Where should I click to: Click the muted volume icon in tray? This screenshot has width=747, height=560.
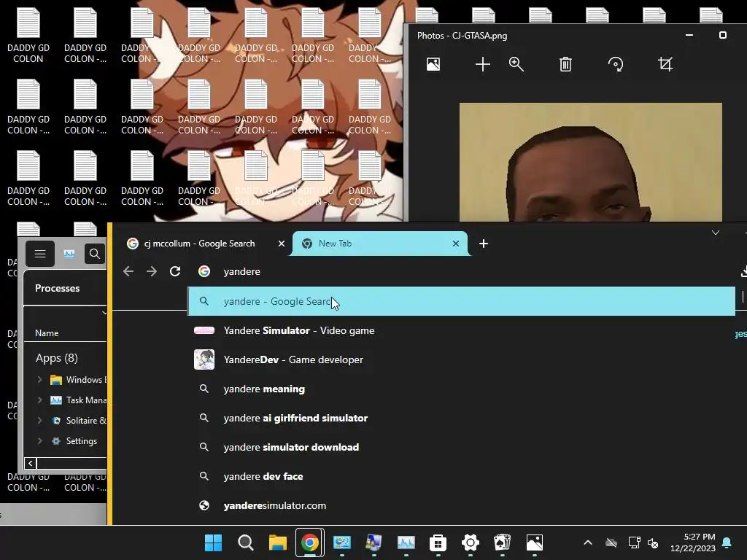653,542
